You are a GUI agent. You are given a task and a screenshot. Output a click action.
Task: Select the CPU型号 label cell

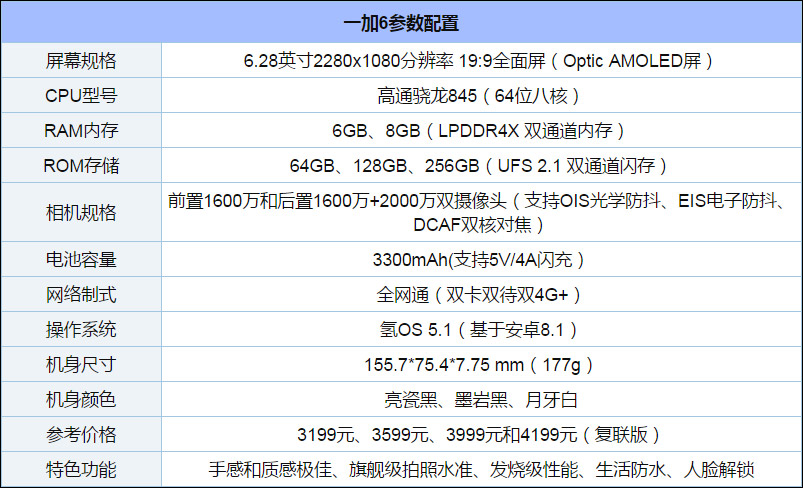(81, 96)
